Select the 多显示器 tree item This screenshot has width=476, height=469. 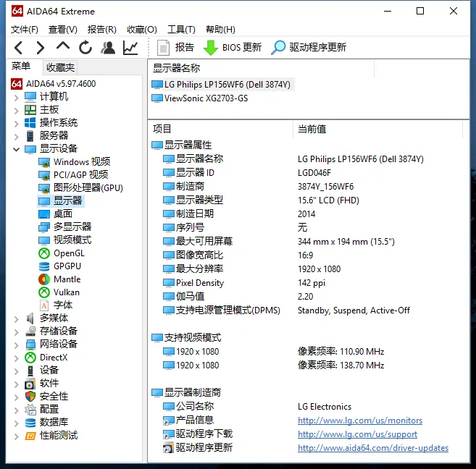[x=64, y=227]
